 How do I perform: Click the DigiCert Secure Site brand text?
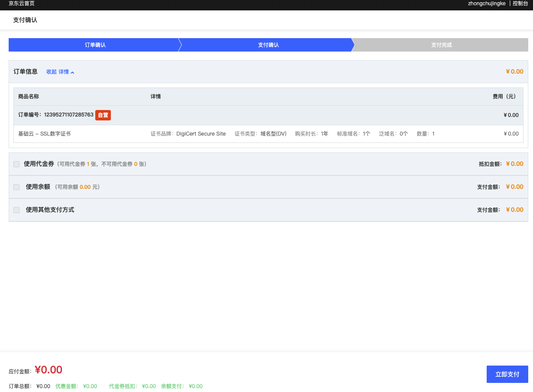(201, 134)
